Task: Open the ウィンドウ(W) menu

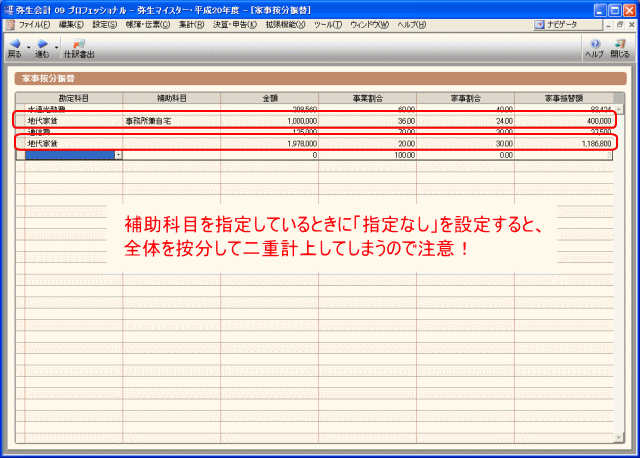Action: tap(369, 25)
